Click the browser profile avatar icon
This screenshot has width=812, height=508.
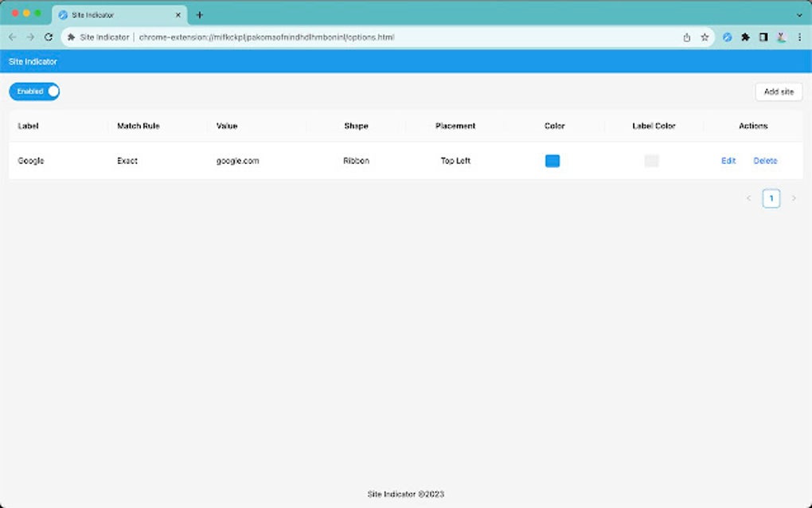[x=781, y=37]
